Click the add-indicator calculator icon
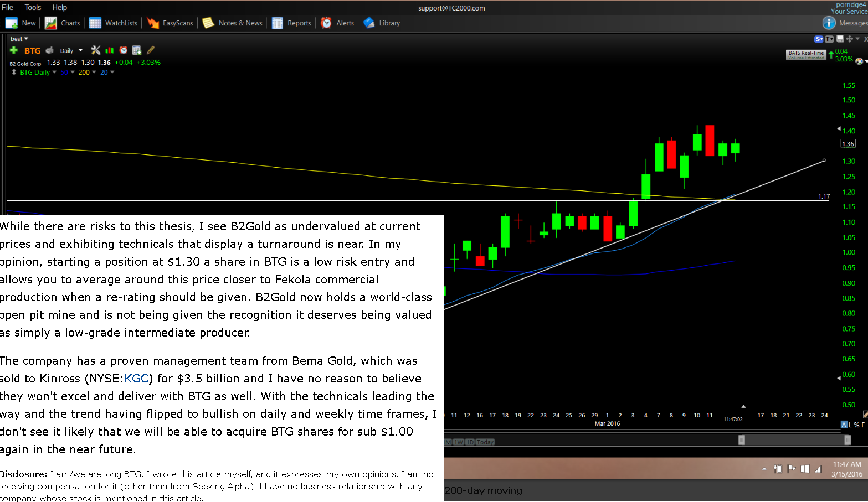The image size is (868, 502). pyautogui.click(x=137, y=50)
